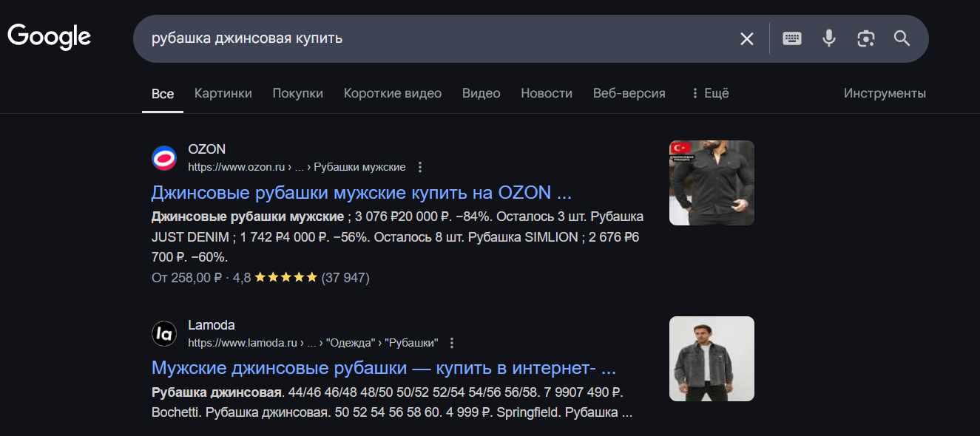
Task: Open search by image camera icon
Action: click(865, 38)
